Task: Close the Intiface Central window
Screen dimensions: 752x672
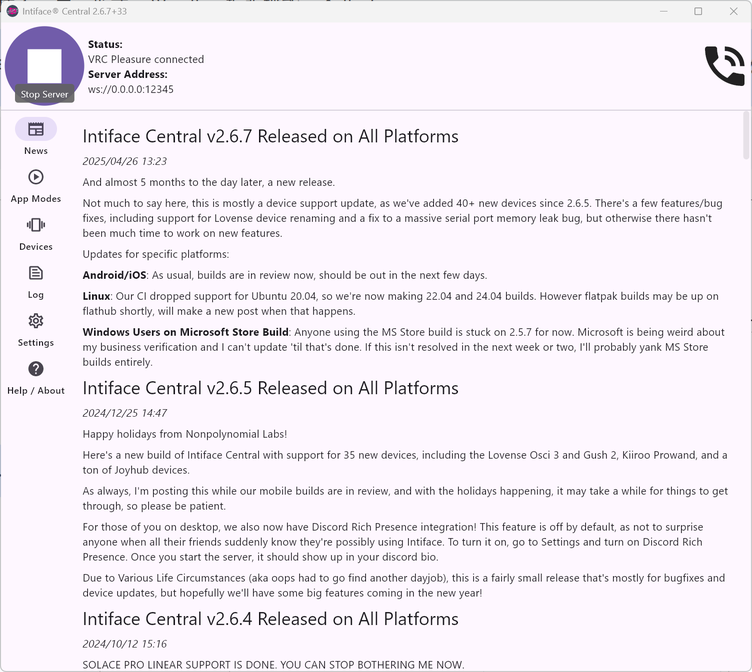Action: tap(733, 11)
